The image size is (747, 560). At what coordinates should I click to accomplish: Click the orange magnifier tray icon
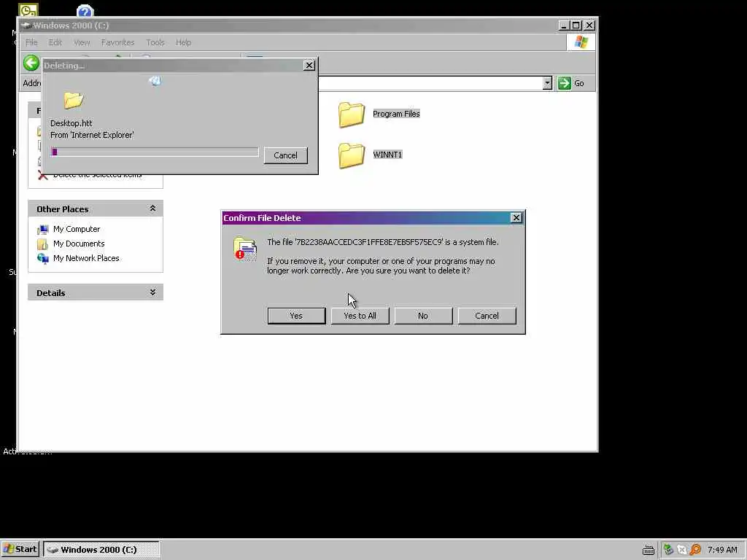point(695,550)
